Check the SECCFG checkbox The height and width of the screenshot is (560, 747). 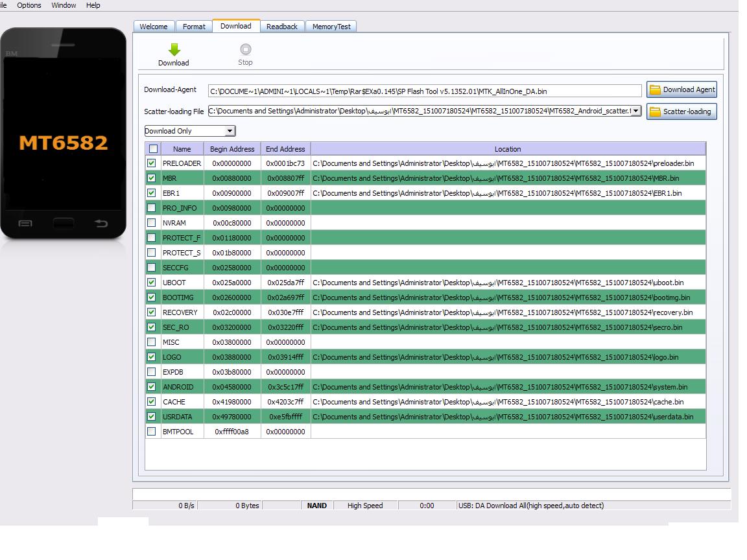(x=152, y=267)
